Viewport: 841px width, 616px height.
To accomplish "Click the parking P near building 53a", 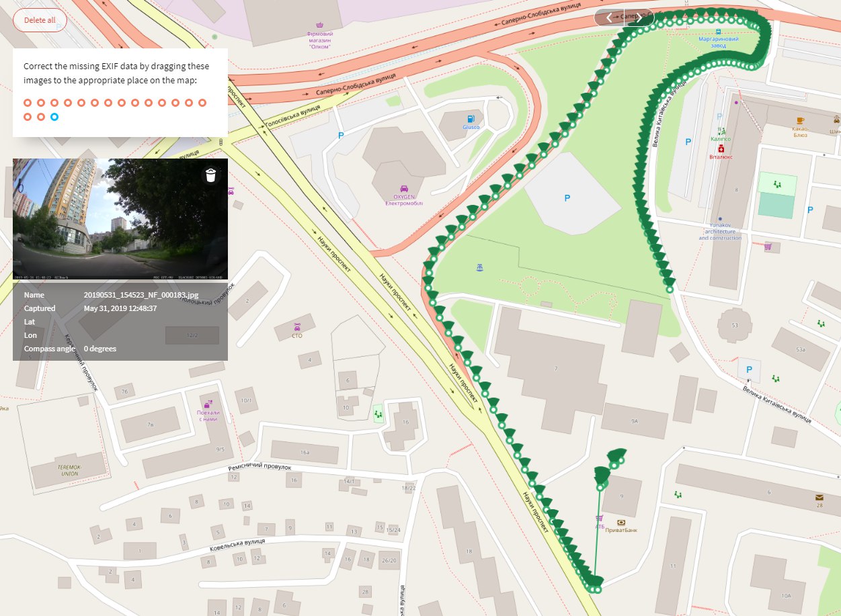I will tap(748, 369).
